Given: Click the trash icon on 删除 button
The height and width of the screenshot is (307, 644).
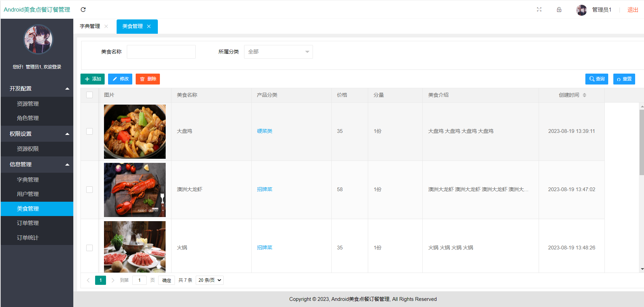Looking at the screenshot, I should click(x=143, y=79).
